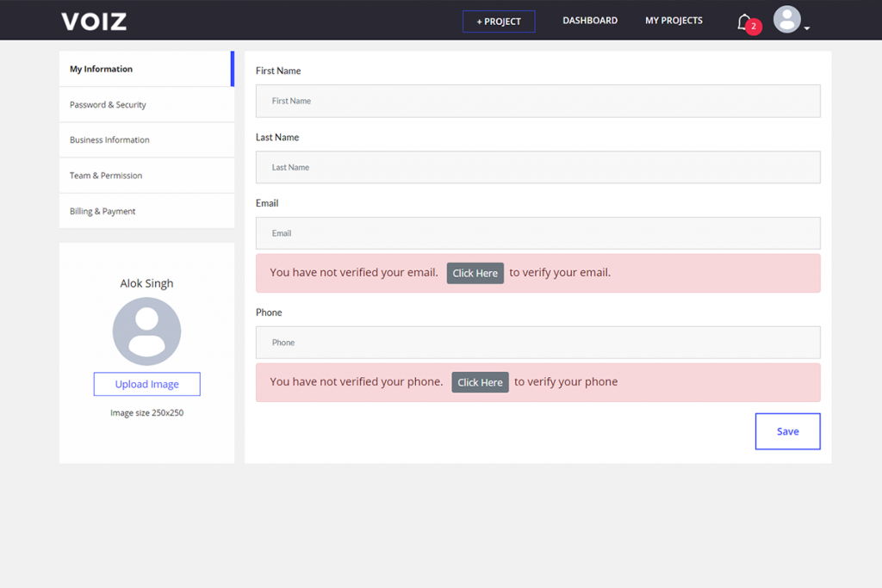
Task: Save the profile information
Action: point(787,431)
